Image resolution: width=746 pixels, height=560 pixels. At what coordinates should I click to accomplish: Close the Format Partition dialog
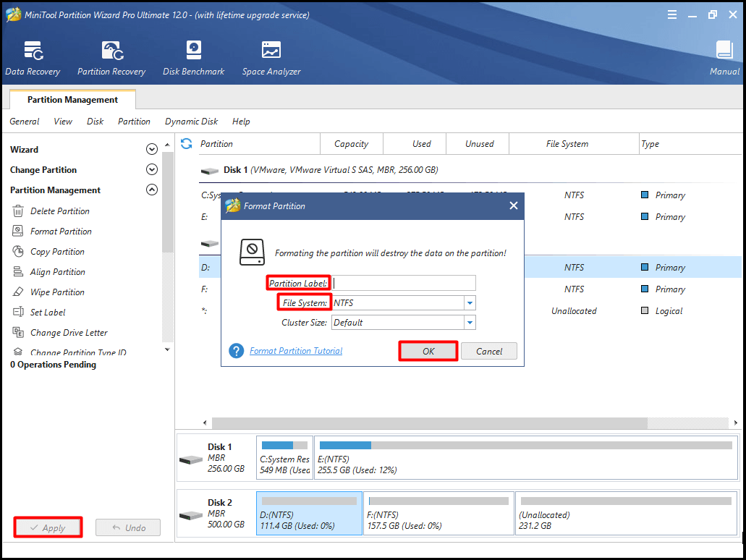click(x=513, y=205)
